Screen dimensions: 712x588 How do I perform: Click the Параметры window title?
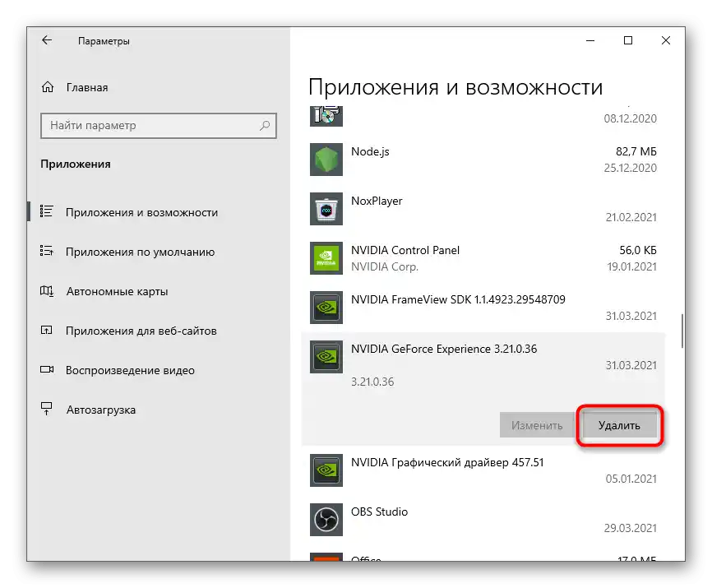coord(104,41)
